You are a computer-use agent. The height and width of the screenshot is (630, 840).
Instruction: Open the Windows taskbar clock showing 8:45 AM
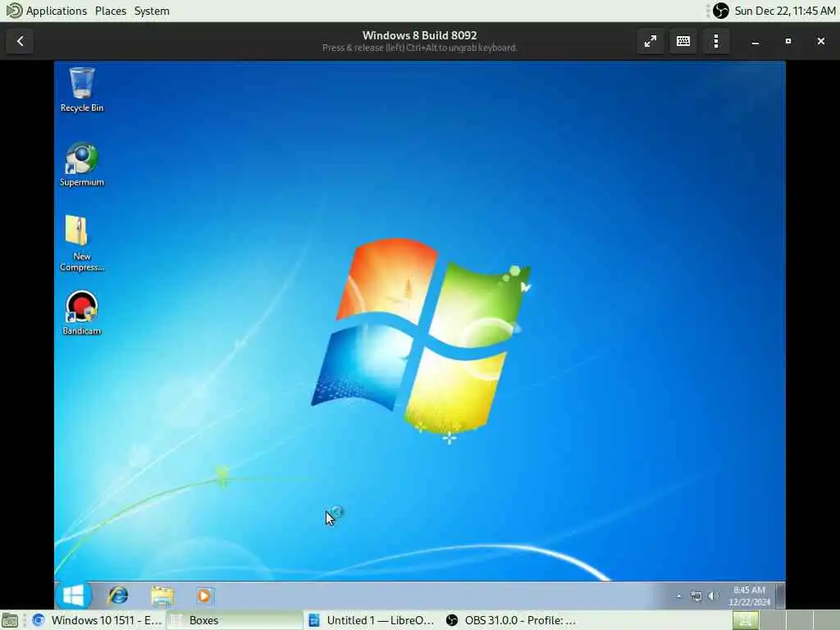[x=749, y=596]
